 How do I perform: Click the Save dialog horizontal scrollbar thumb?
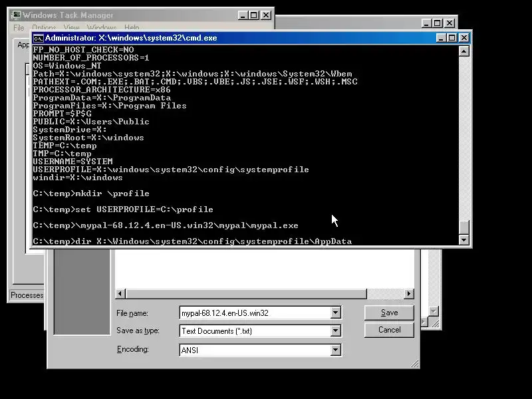click(x=246, y=293)
